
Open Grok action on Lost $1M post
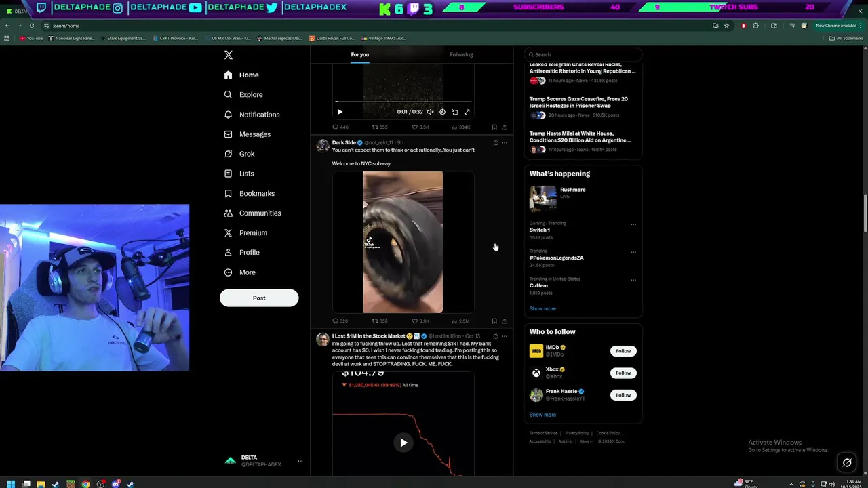click(x=496, y=336)
